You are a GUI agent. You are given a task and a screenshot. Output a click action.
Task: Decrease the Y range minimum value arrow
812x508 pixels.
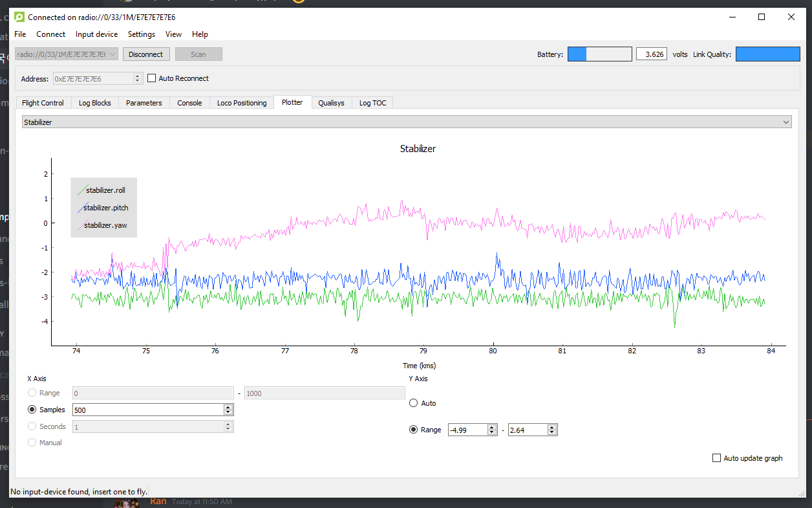pos(491,432)
